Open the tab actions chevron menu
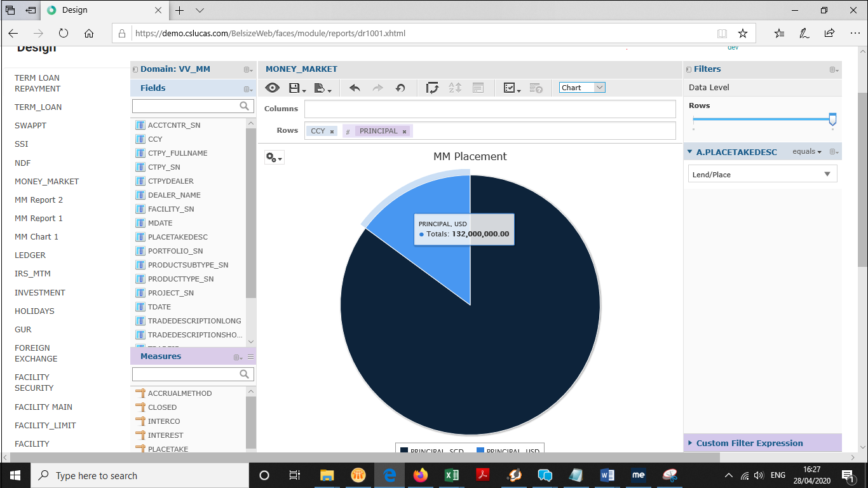The width and height of the screenshot is (868, 488). click(200, 10)
